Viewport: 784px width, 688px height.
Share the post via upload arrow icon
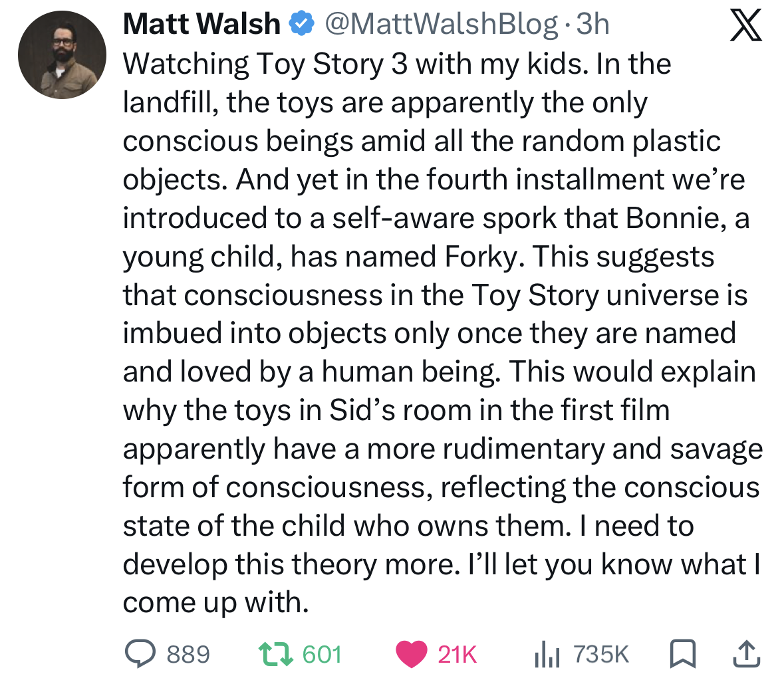(x=746, y=653)
